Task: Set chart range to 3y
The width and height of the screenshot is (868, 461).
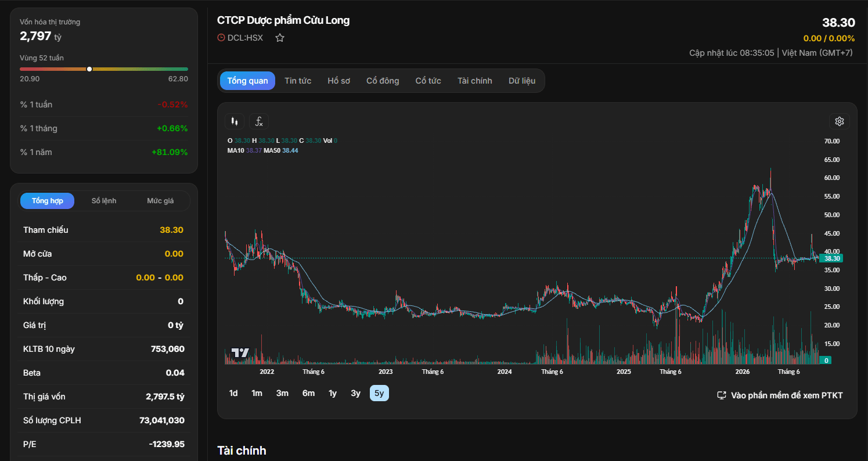Action: (356, 393)
